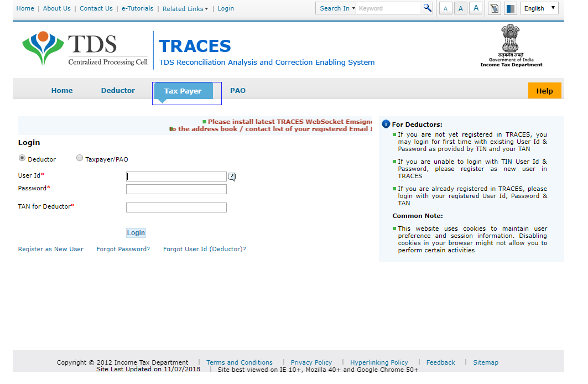The height and width of the screenshot is (384, 588).
Task: Toggle the color contrast theme icon
Action: pos(509,8)
